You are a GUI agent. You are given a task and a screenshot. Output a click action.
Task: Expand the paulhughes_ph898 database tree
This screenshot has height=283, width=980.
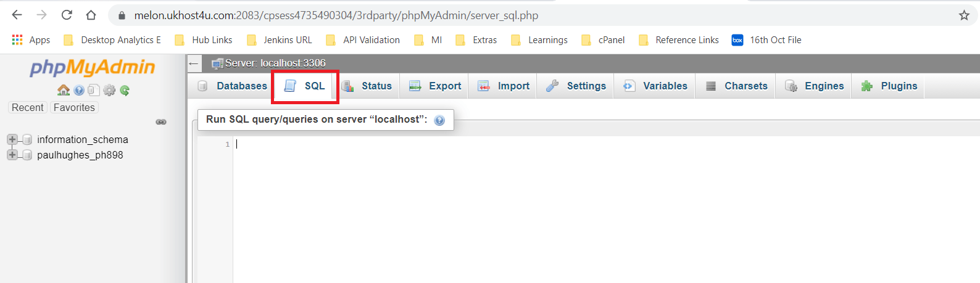click(x=12, y=155)
